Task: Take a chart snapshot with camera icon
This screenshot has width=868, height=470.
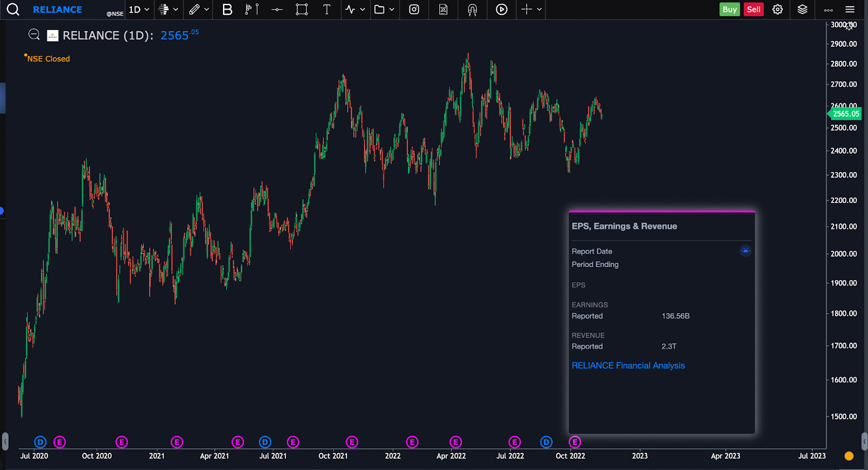Action: 414,9
